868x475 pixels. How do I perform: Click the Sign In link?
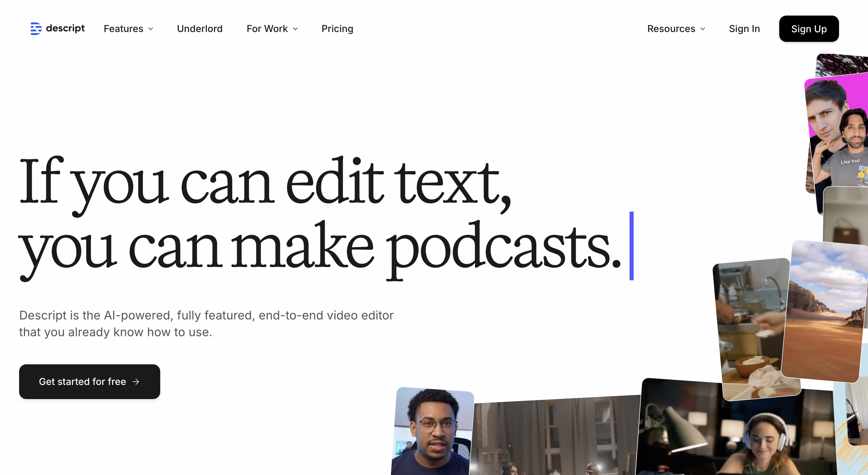click(744, 29)
